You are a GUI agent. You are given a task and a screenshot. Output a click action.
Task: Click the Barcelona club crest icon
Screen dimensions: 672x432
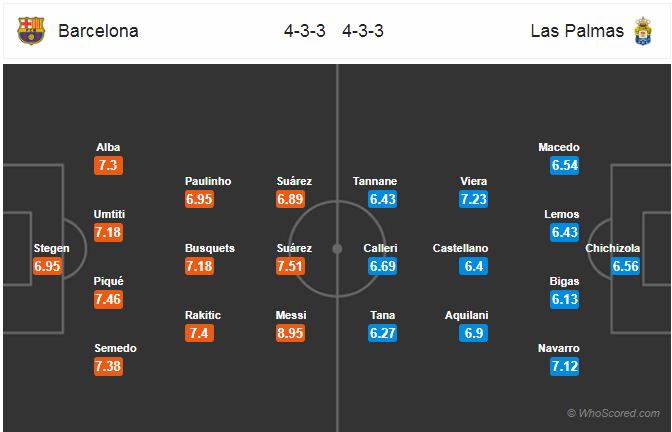(x=31, y=30)
